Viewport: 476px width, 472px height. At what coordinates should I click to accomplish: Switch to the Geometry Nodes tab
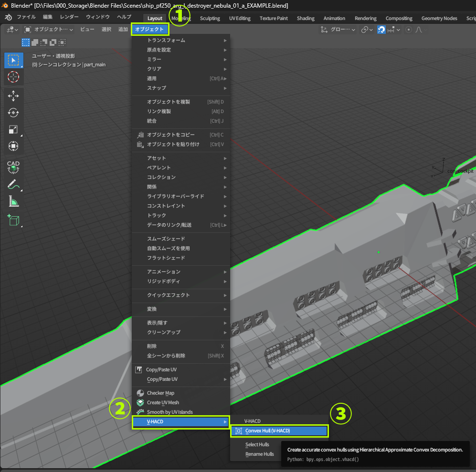439,18
